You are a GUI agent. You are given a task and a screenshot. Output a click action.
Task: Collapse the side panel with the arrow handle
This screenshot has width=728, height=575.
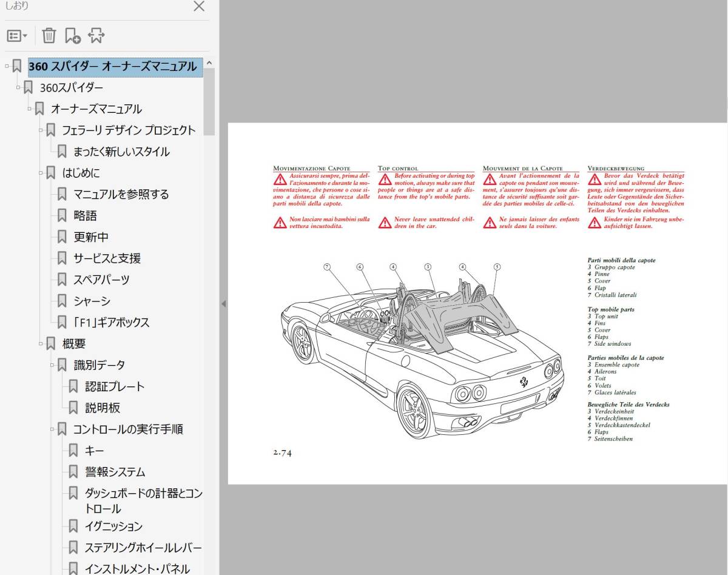click(x=223, y=304)
